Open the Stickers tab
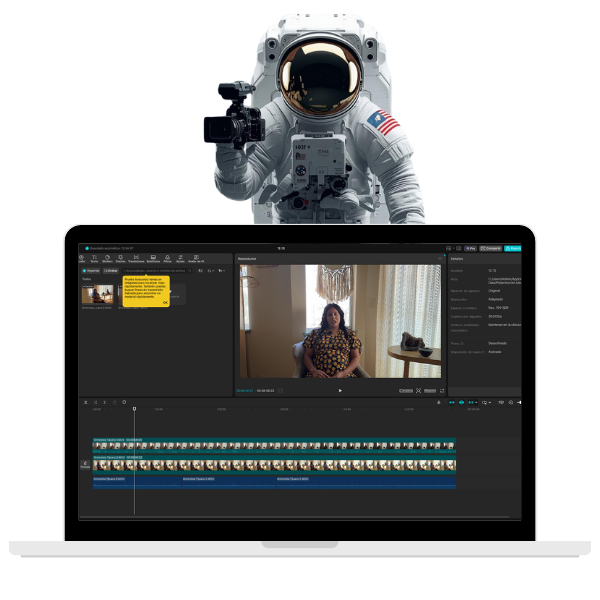Viewport: 600px width, 600px height. pyautogui.click(x=107, y=259)
